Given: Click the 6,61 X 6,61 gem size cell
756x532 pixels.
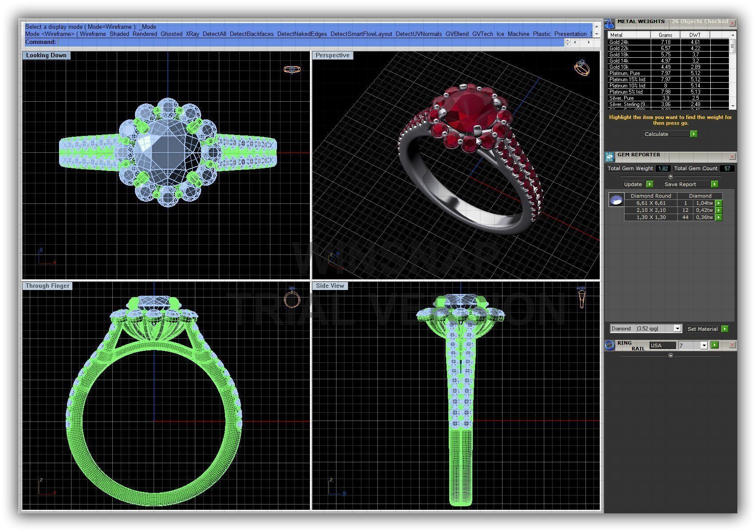Looking at the screenshot, I should coord(651,203).
